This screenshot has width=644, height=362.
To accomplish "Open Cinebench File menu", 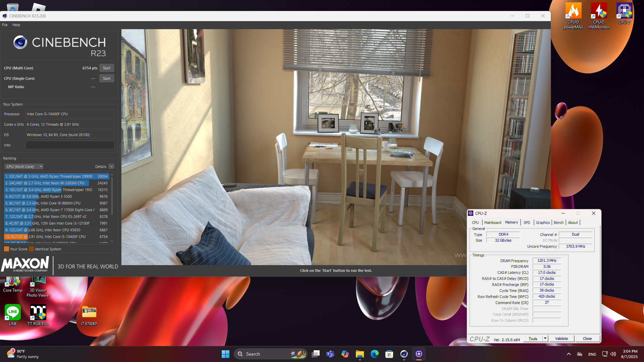I will point(5,25).
